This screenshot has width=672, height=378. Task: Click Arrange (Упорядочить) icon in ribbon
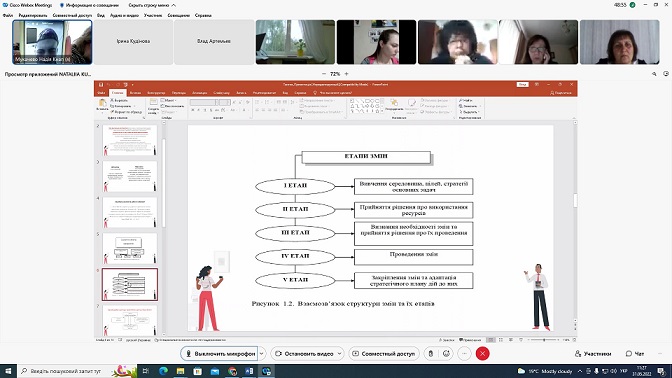coord(394,103)
